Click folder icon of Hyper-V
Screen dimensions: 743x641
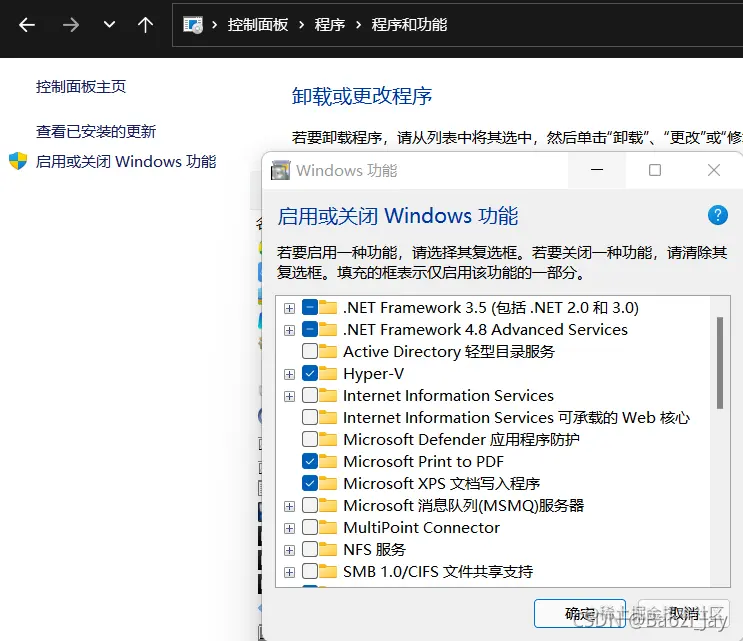(328, 373)
